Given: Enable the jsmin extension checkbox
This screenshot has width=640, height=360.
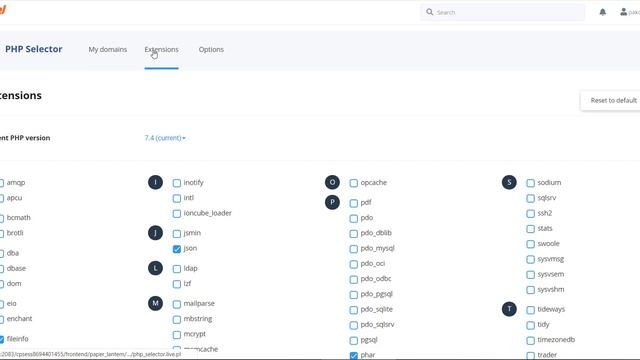Looking at the screenshot, I should (177, 233).
